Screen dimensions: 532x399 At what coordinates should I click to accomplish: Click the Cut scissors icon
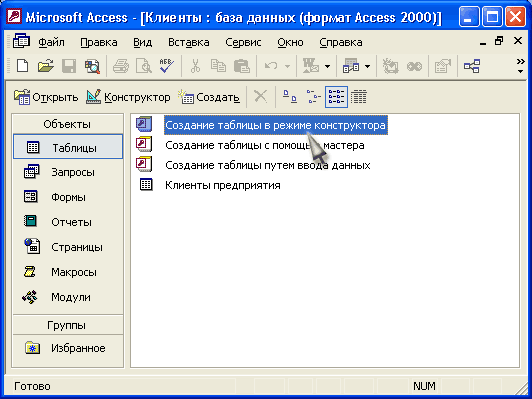(195, 65)
